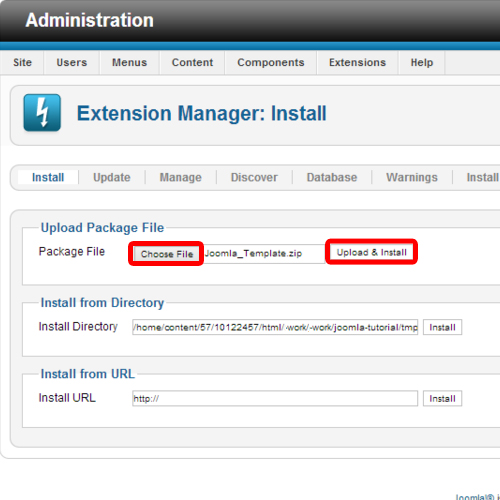Focus the Install URL http:// field
Image resolution: width=500 pixels, height=500 pixels.
275,399
